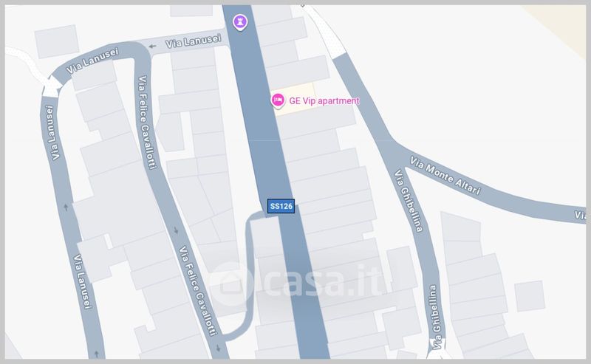Viewport: 591px width, 364px height.
Task: Select the Via Ghibellina label closest to Via Monte Altari
Action: [x=409, y=201]
